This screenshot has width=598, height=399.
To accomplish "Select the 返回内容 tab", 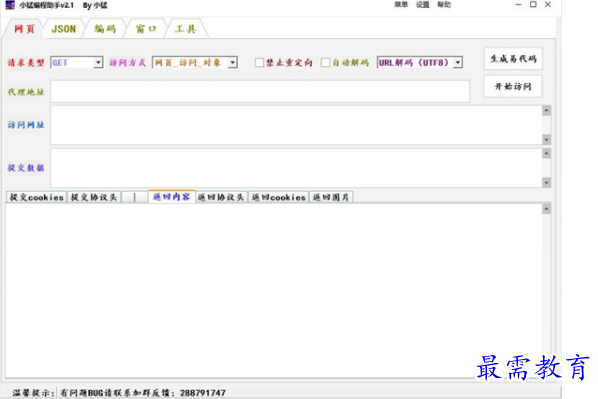I will 172,196.
